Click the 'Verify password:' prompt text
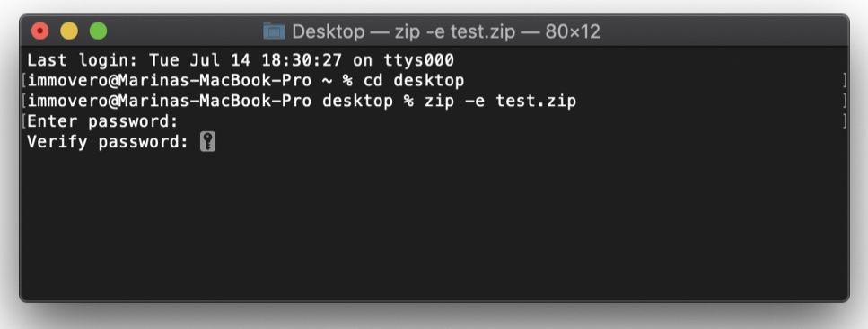 pyautogui.click(x=108, y=141)
